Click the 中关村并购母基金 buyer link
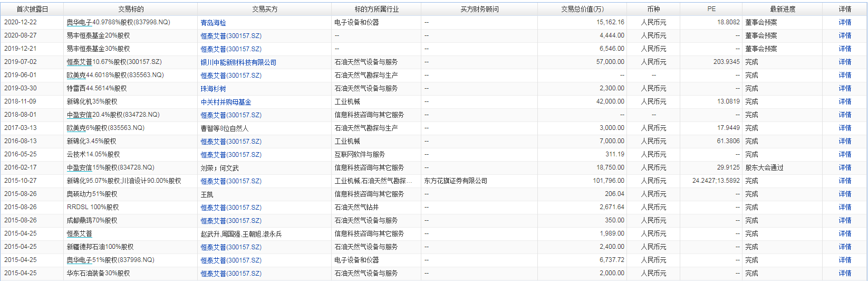 click(x=226, y=102)
